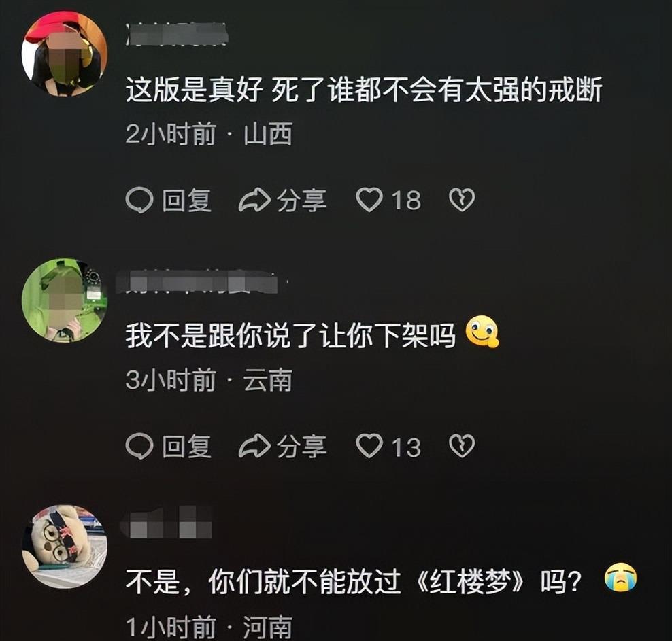Like the comment with 18 likes
Screen dimensions: 672x641
[x=369, y=200]
